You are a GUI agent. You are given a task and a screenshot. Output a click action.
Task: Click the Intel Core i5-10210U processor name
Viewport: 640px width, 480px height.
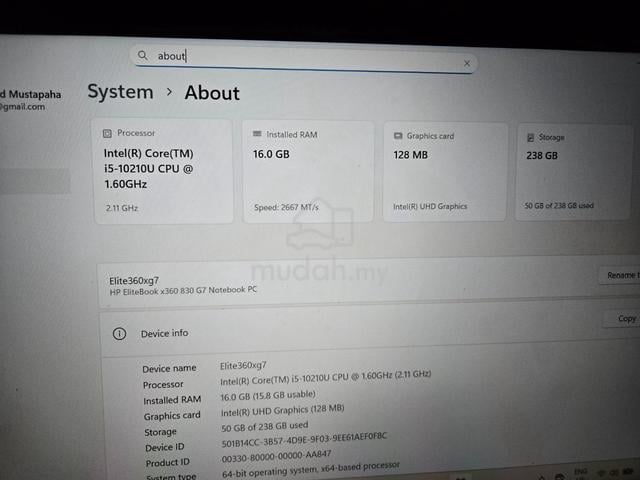click(149, 169)
